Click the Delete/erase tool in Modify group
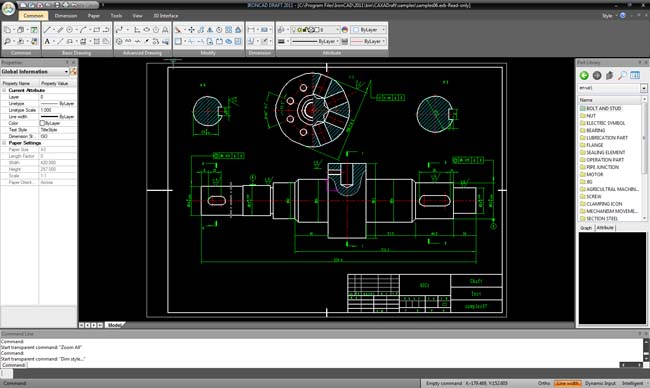Image resolution: width=650 pixels, height=388 pixels. tap(178, 30)
